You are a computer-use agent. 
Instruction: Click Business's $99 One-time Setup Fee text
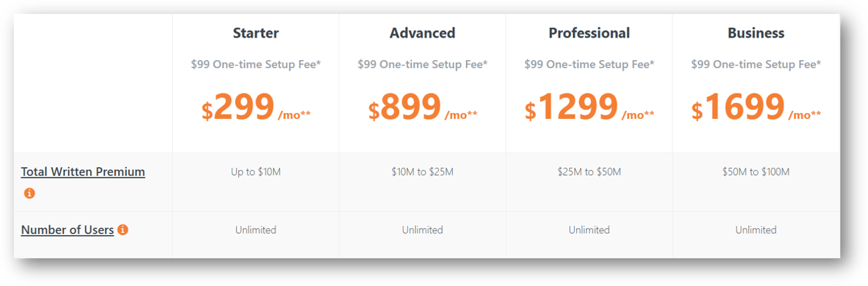tap(756, 65)
